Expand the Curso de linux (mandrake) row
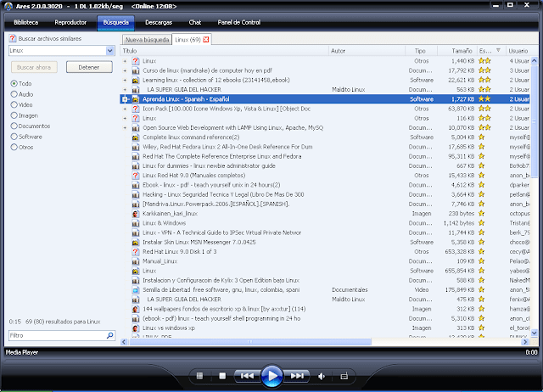The image size is (543, 392). pyautogui.click(x=125, y=70)
